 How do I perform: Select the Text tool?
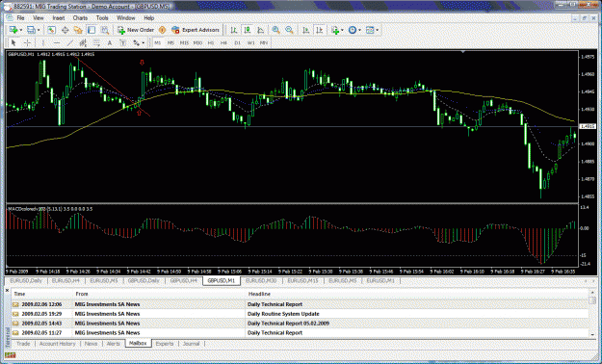point(110,43)
